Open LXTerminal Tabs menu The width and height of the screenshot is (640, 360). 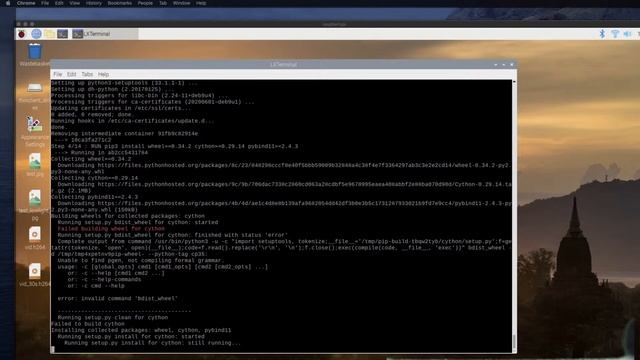tap(87, 74)
